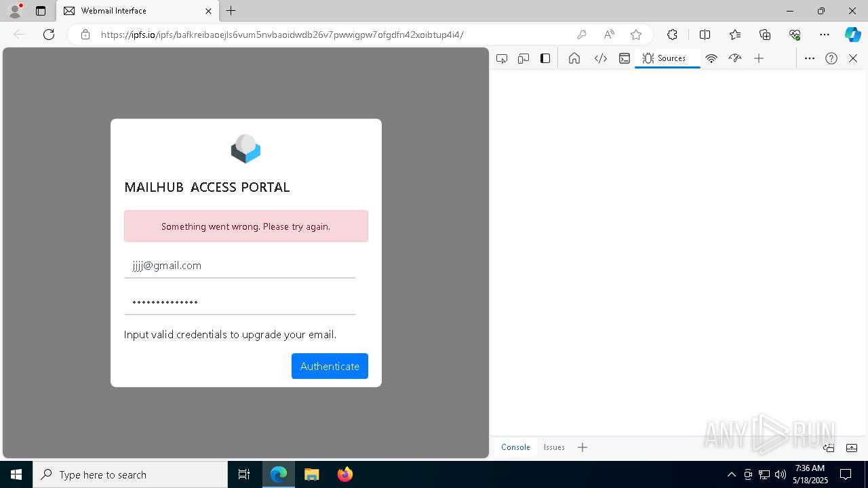
Task: Click the Authenticate button
Action: [330, 366]
